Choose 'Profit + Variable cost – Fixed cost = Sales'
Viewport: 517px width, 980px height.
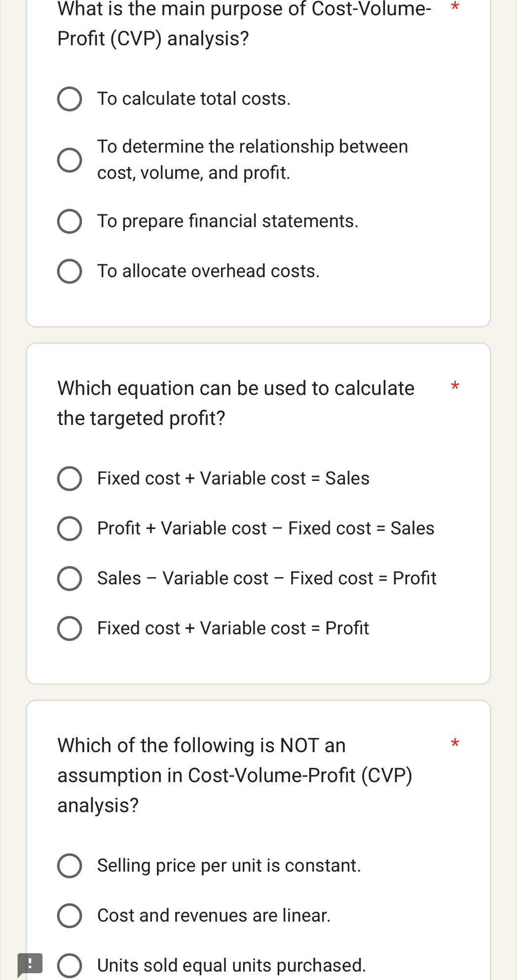tap(70, 529)
